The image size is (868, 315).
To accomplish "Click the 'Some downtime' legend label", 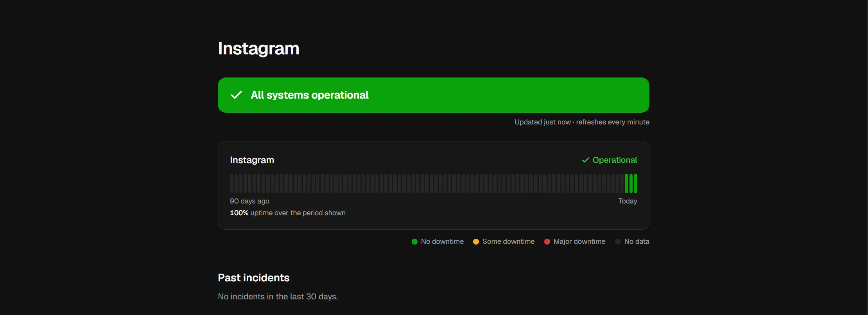I will point(508,242).
